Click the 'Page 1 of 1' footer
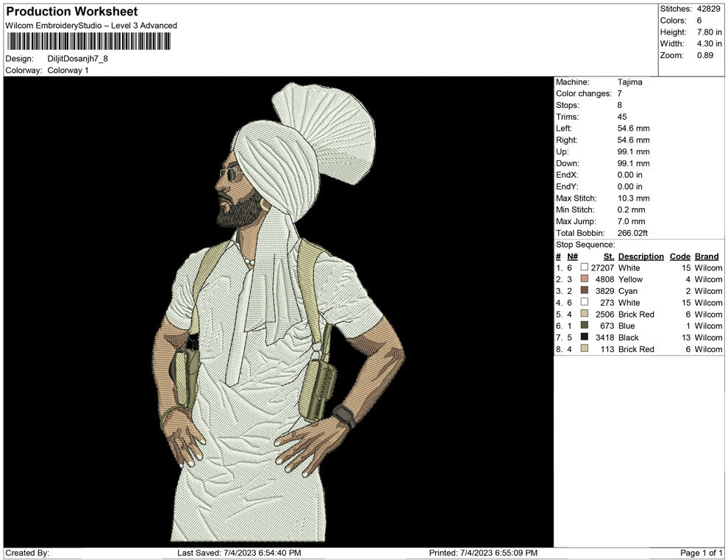The height and width of the screenshot is (560, 728). [701, 553]
